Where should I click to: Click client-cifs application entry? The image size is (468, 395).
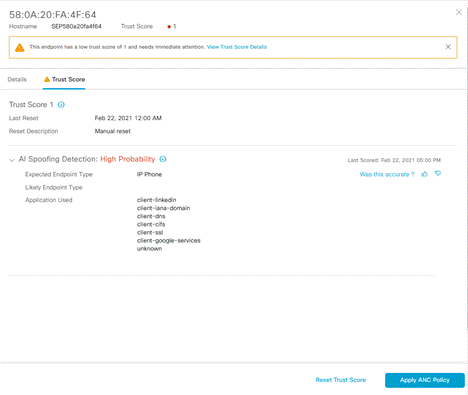point(151,224)
